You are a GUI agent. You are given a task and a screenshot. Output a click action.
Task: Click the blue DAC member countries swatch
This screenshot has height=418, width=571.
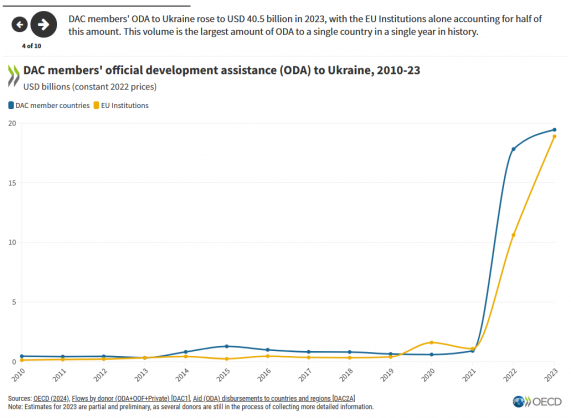coord(11,106)
